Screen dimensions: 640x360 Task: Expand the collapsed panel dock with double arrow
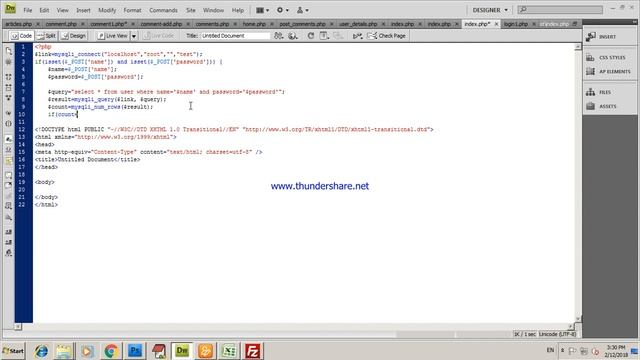[x=634, y=22]
